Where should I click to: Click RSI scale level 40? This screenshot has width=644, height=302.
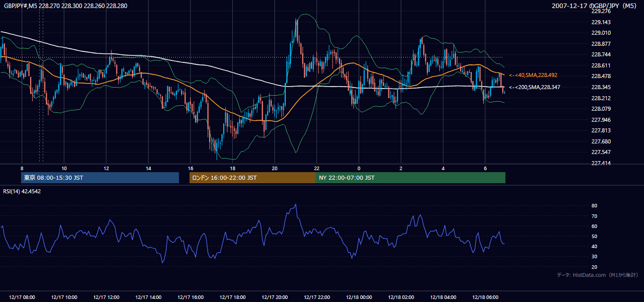[x=594, y=246]
